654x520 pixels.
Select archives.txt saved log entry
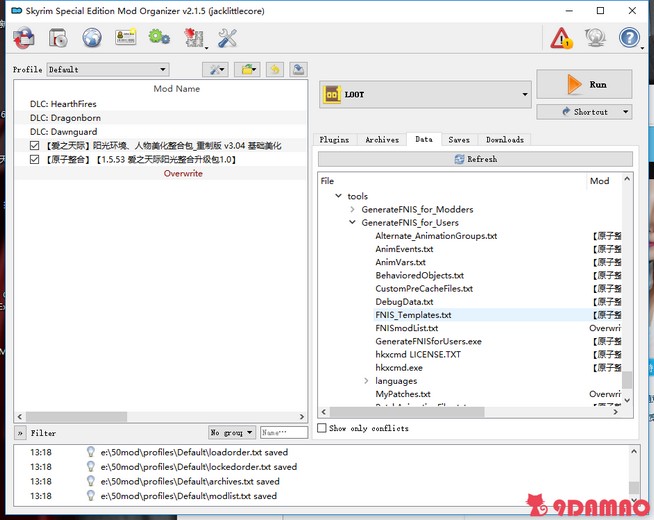click(x=190, y=481)
